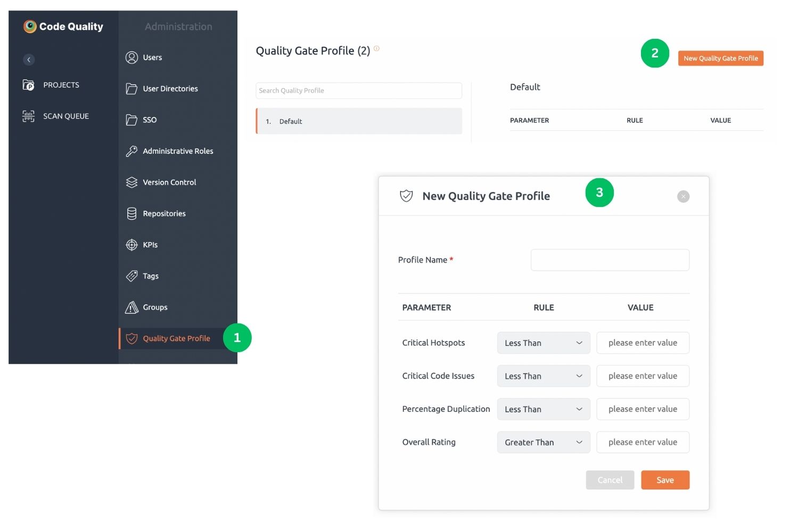The image size is (789, 532).
Task: Select Quality Gate Profile menu item
Action: point(176,338)
